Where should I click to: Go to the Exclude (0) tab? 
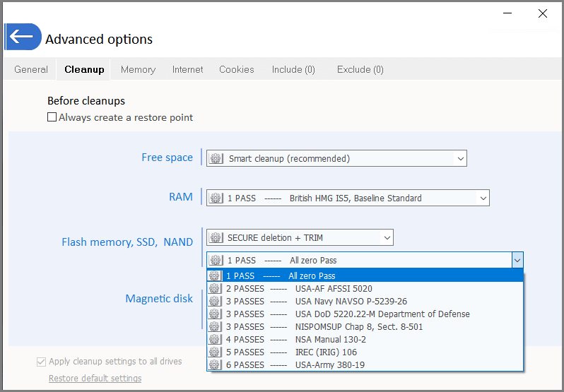pyautogui.click(x=360, y=69)
